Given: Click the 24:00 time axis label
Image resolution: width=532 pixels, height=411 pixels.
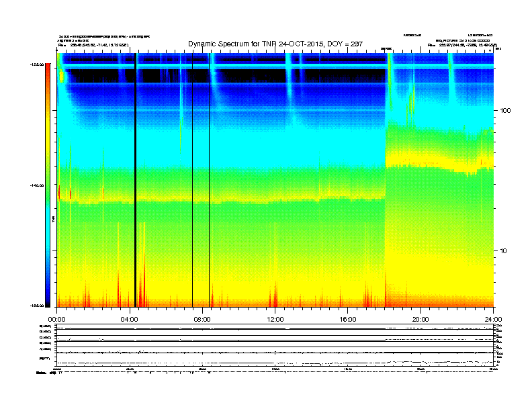Looking at the screenshot, I should click(493, 320).
